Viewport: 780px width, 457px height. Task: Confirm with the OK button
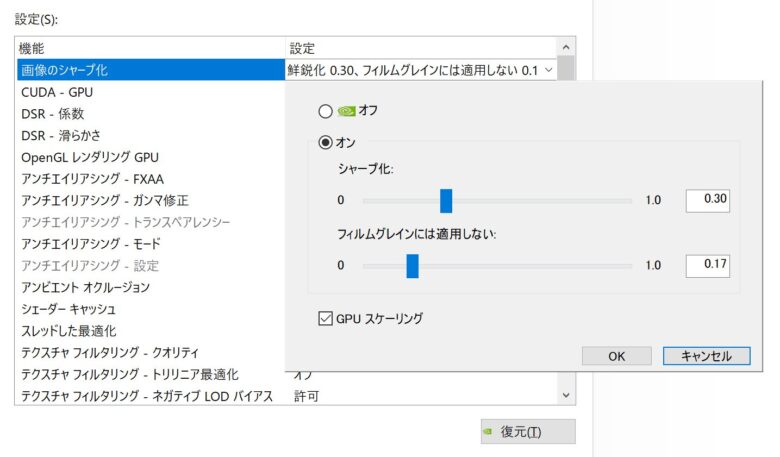[617, 356]
